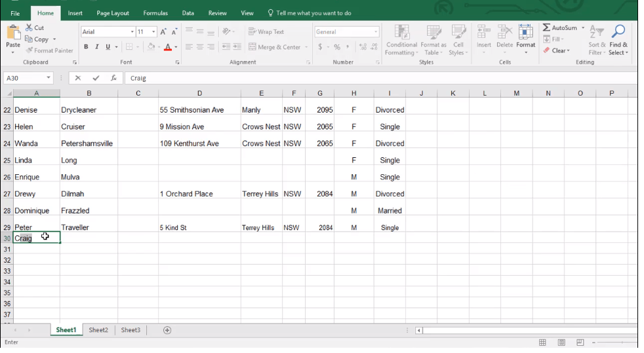Switch to the Page Layout tab
644x353 pixels.
(113, 13)
